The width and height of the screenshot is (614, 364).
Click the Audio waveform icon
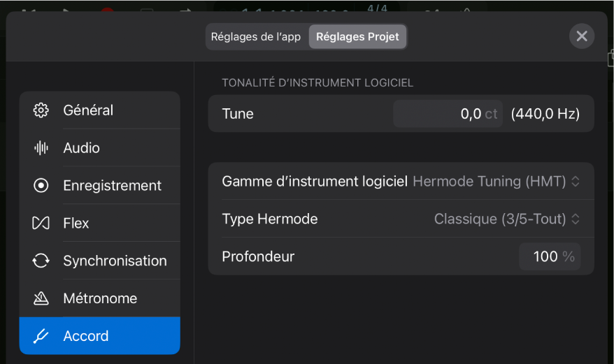coord(41,148)
